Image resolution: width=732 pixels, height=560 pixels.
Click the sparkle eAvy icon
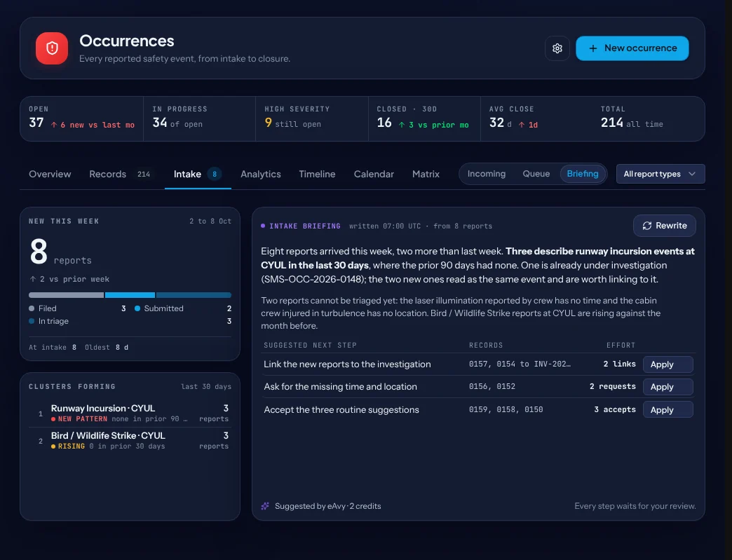click(x=265, y=506)
